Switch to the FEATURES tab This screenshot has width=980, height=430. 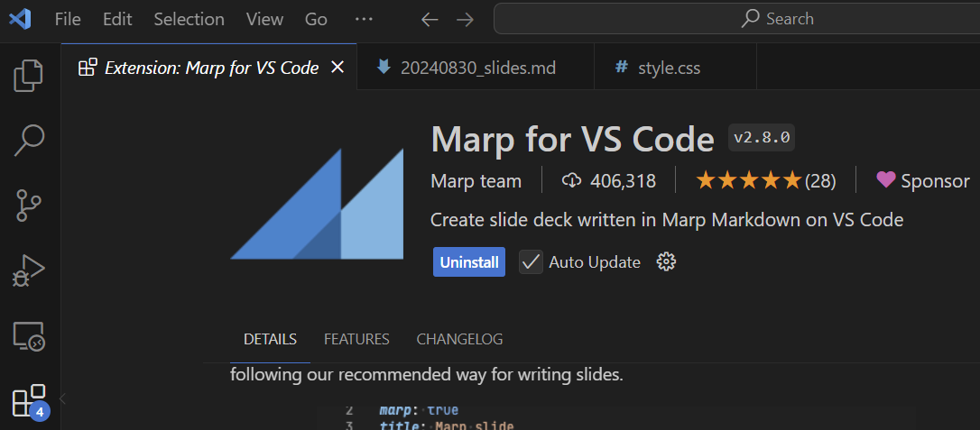[356, 340]
